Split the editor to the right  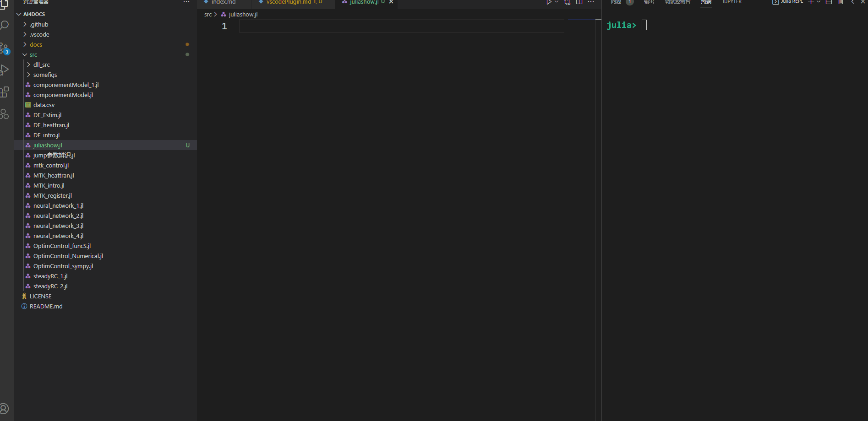point(579,2)
